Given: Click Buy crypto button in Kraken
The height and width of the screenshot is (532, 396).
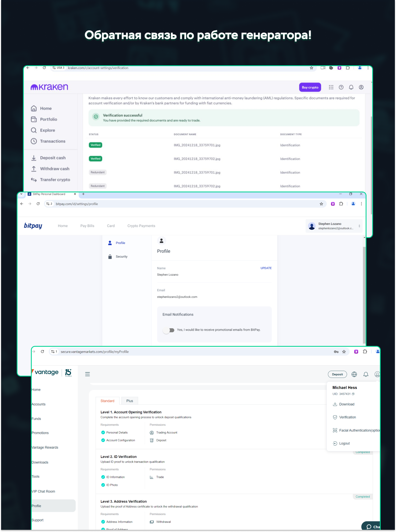Looking at the screenshot, I should (x=310, y=87).
